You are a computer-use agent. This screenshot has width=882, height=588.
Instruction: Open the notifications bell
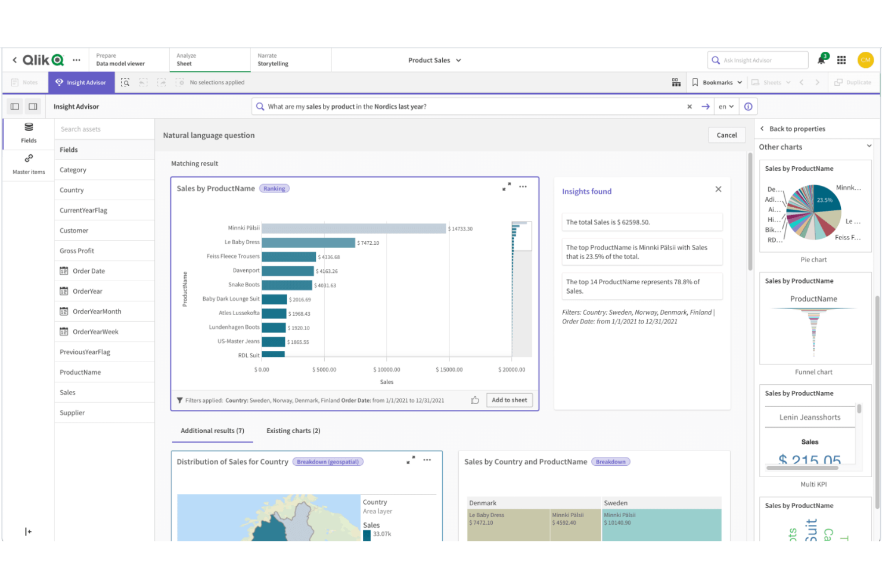point(821,60)
